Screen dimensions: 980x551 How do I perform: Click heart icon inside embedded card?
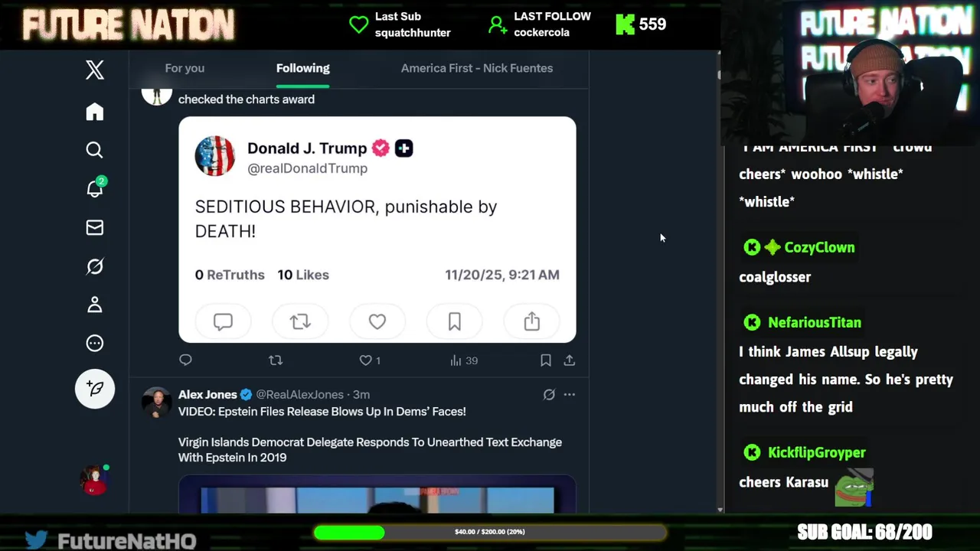click(x=377, y=321)
